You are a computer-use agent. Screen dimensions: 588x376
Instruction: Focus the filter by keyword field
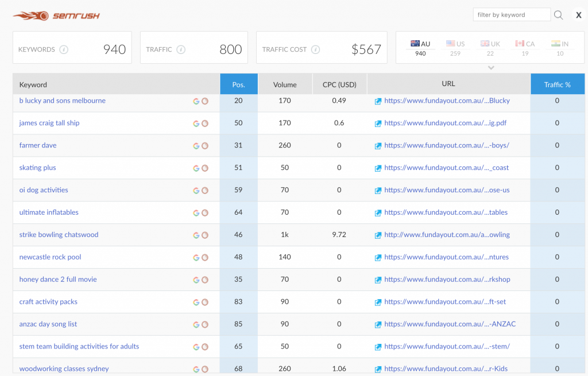pos(512,14)
